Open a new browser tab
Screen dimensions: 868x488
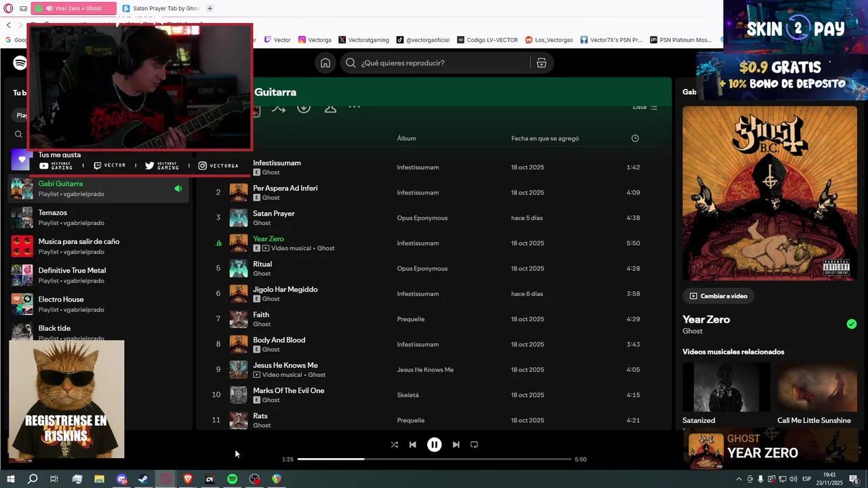click(x=210, y=8)
